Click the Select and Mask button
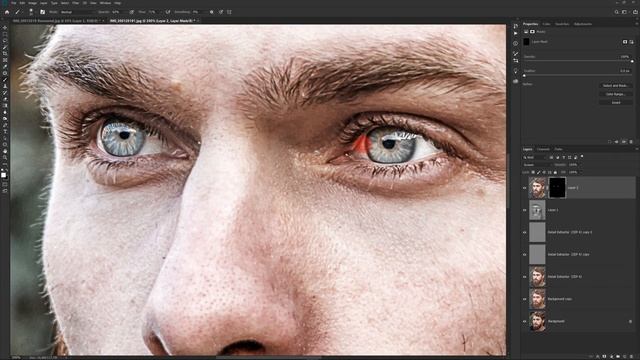The width and height of the screenshot is (640, 360). click(x=616, y=86)
